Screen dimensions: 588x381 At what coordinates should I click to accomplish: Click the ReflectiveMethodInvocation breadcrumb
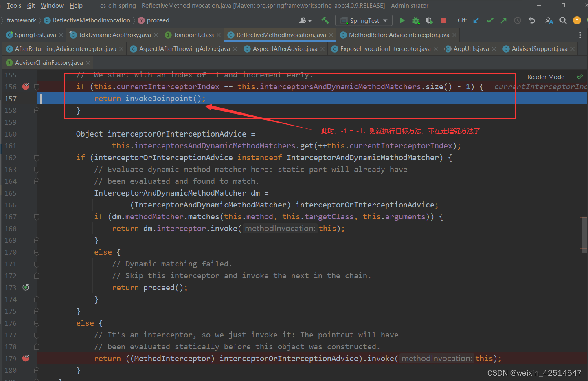pyautogui.click(x=87, y=20)
